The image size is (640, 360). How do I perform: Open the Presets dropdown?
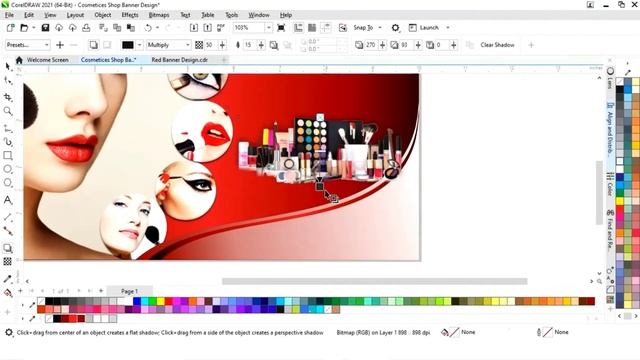[28, 45]
